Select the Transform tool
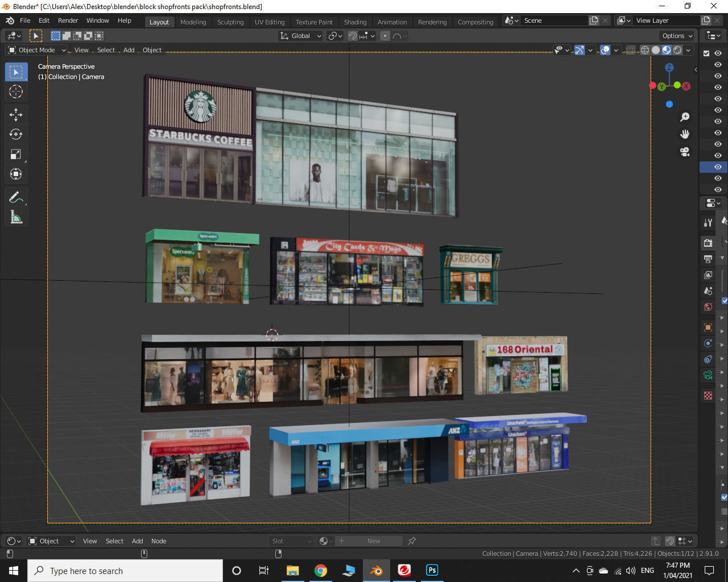Screen dimensions: 728x582 [x=16, y=174]
